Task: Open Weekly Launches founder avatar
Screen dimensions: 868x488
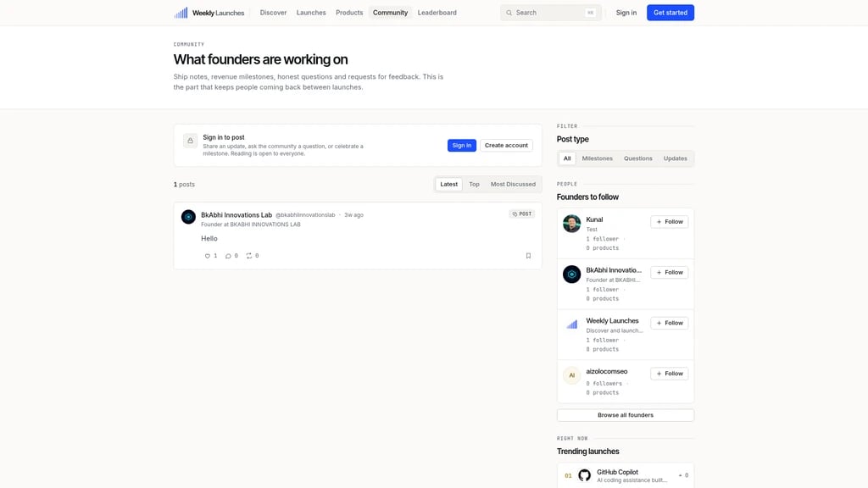Action: coord(572,324)
